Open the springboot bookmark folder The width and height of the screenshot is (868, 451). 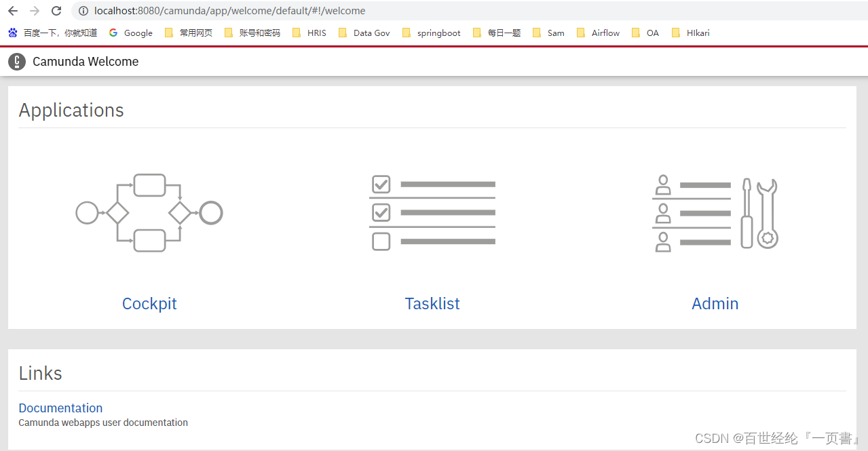tap(432, 33)
